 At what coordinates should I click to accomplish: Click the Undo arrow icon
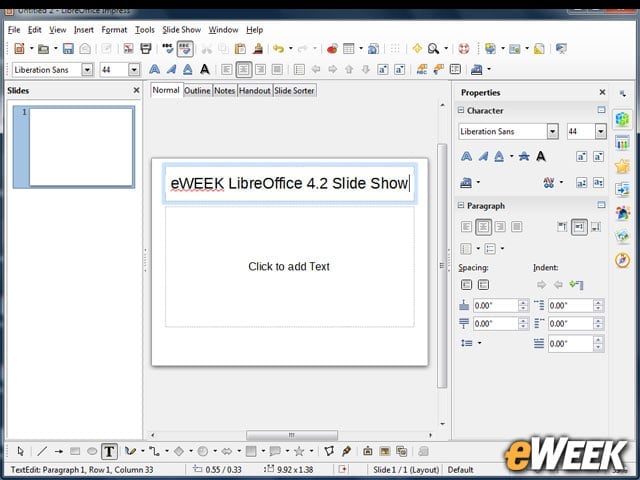[278, 49]
